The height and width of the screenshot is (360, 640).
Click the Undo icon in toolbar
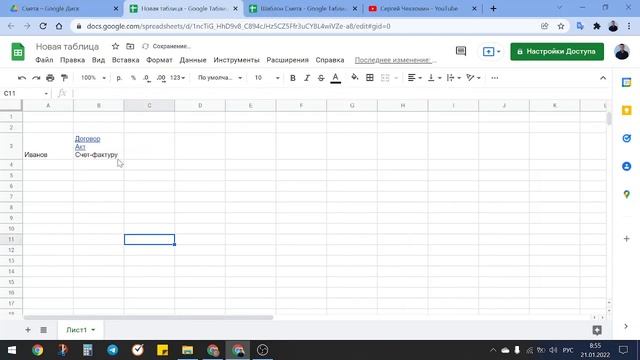coord(22,78)
